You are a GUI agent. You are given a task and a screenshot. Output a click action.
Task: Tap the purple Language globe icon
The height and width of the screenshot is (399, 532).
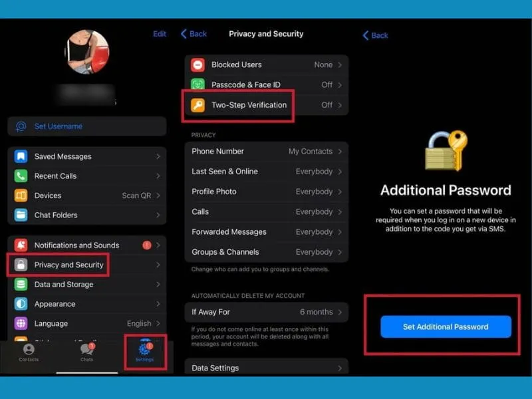[x=21, y=323]
